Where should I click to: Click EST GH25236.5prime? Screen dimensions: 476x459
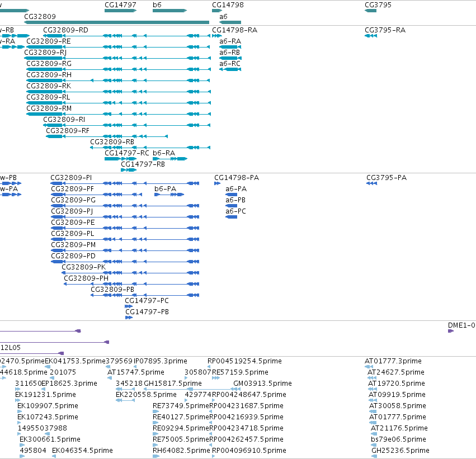[x=374, y=456]
